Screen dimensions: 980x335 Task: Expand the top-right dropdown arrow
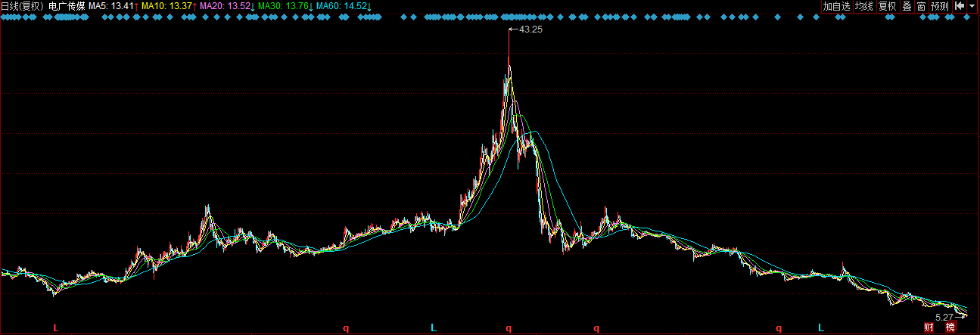tap(972, 6)
